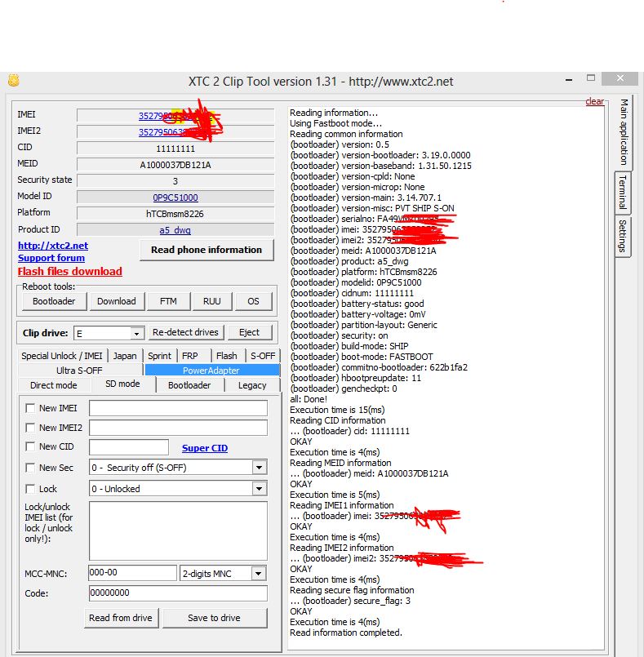Image resolution: width=644 pixels, height=657 pixels.
Task: Open the PowerAdapter tab
Action: (211, 371)
